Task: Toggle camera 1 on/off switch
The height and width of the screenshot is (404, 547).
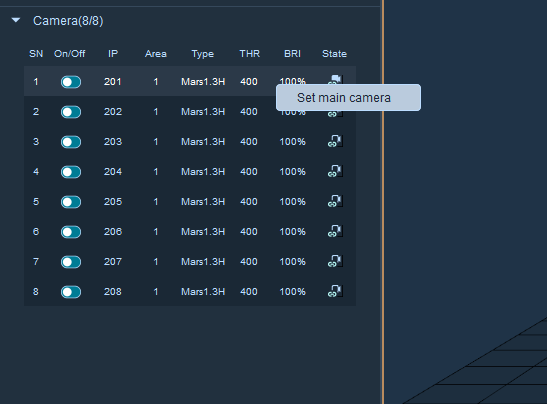Action: pyautogui.click(x=71, y=82)
